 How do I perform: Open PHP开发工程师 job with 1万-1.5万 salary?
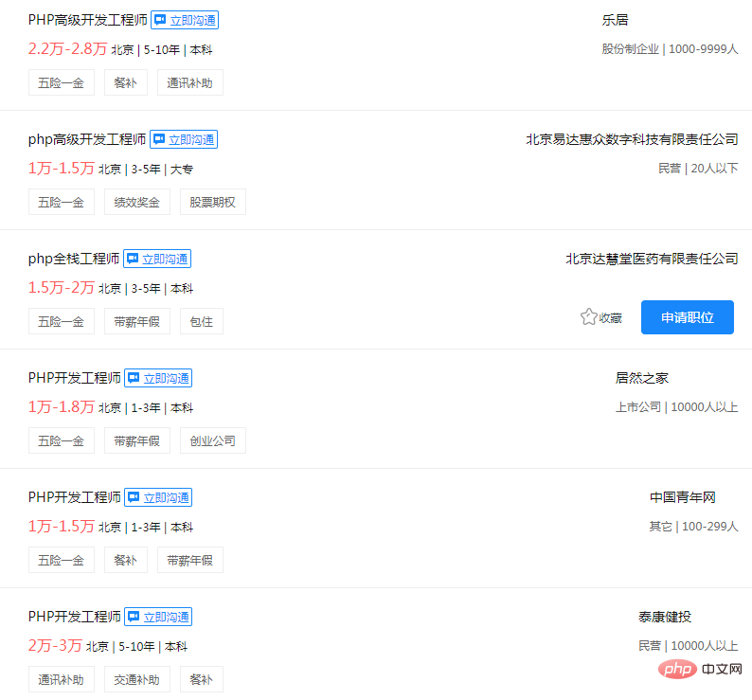click(74, 497)
